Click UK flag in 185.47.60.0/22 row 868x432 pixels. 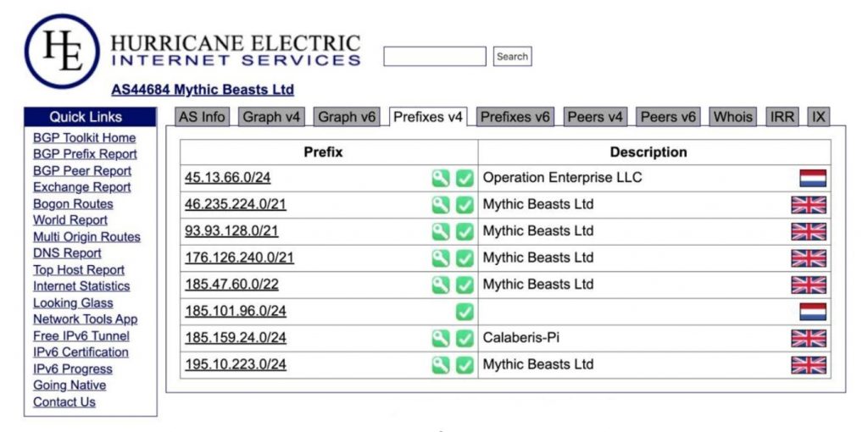pos(809,285)
